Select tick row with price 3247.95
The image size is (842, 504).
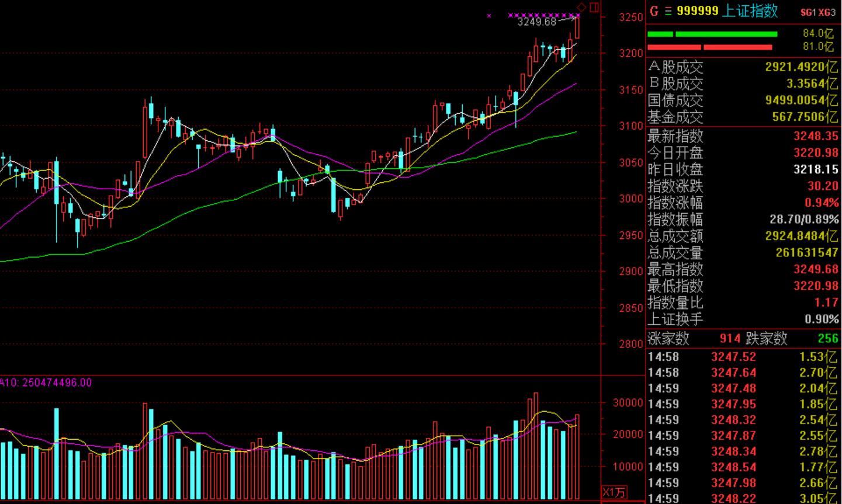pyautogui.click(x=743, y=404)
